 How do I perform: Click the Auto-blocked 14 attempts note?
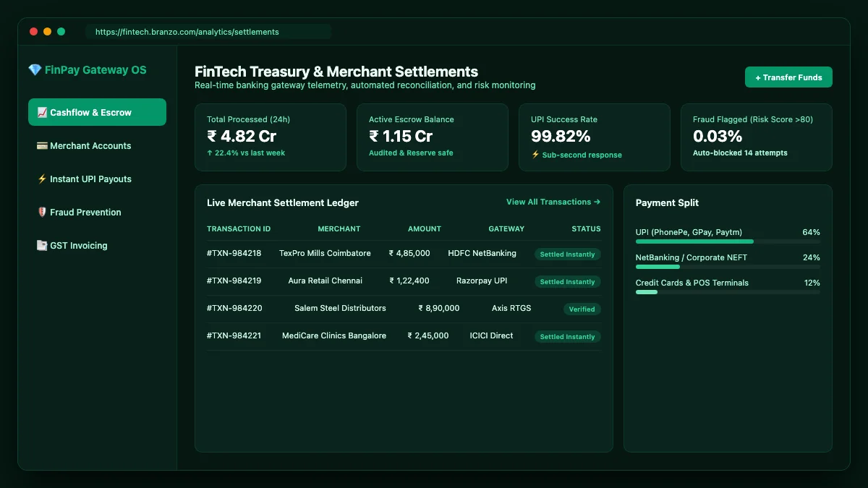740,153
